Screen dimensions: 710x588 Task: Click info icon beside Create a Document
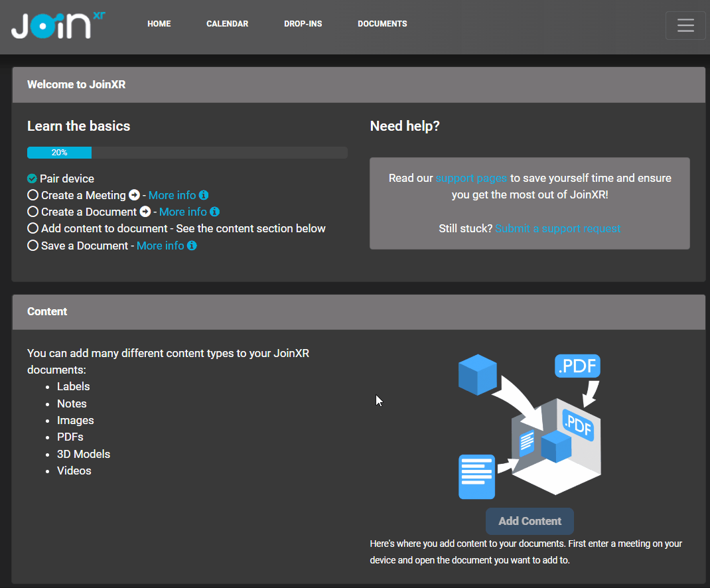214,212
